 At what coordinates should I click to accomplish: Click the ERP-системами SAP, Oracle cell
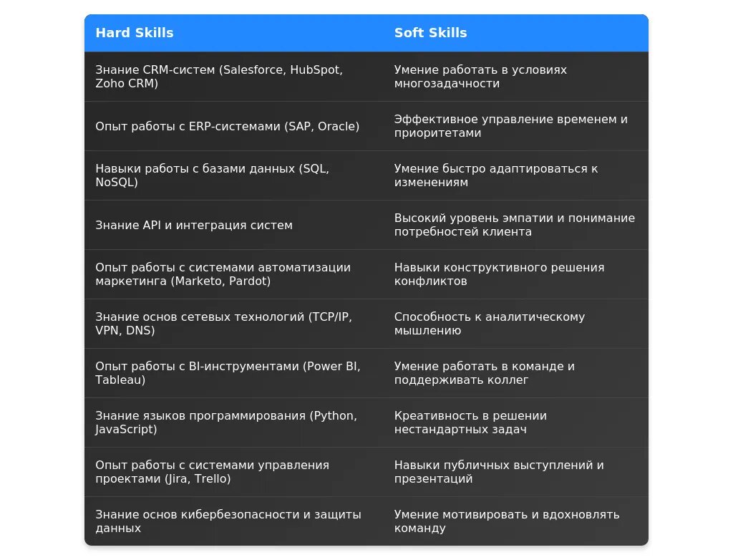227,126
